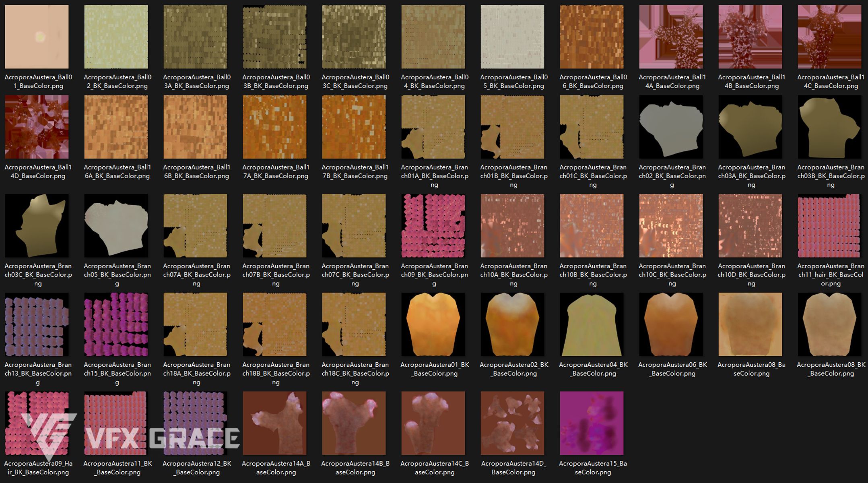Select orange AcroporaAustera_Ball06_BK_BaseColor.png thumbnail
This screenshot has width=868, height=483.
pos(592,37)
